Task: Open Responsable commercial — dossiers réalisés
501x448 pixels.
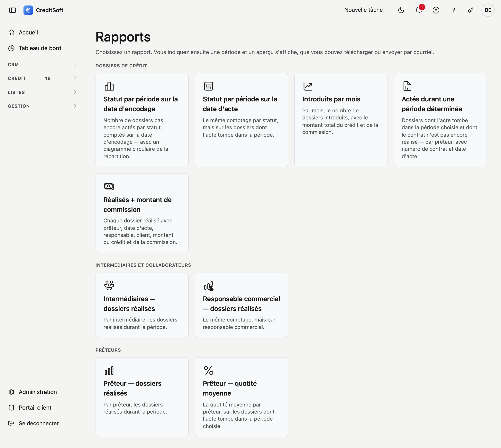Action: 241,305
